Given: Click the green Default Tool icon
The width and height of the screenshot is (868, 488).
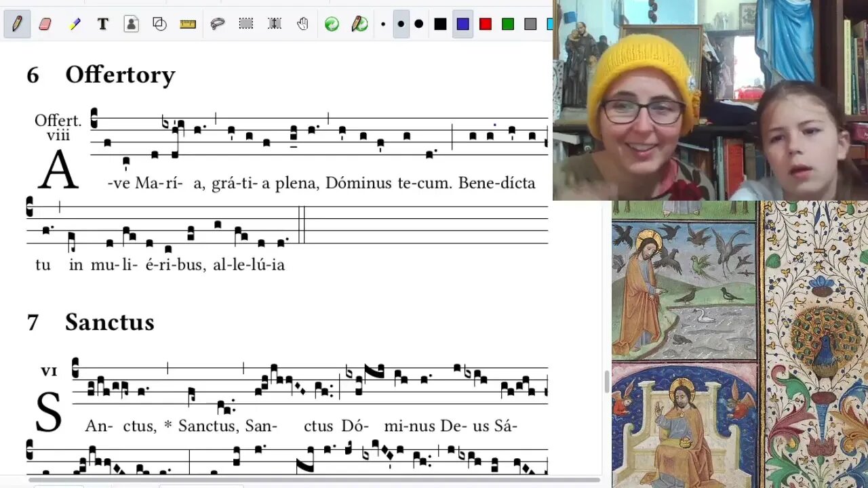Looking at the screenshot, I should (332, 24).
